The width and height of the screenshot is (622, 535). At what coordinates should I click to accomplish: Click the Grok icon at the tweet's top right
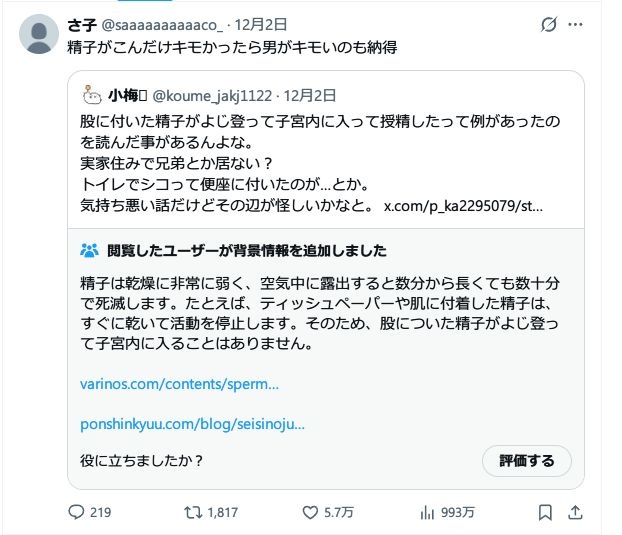tap(549, 25)
